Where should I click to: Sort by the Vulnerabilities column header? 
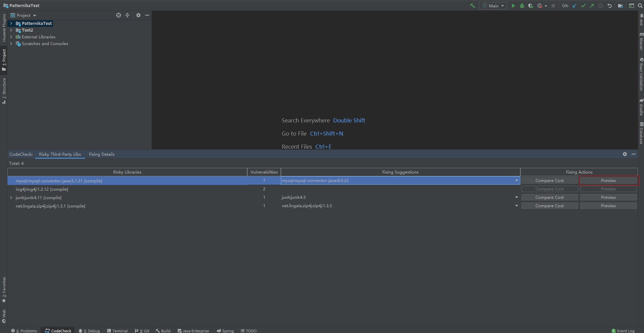pos(264,172)
